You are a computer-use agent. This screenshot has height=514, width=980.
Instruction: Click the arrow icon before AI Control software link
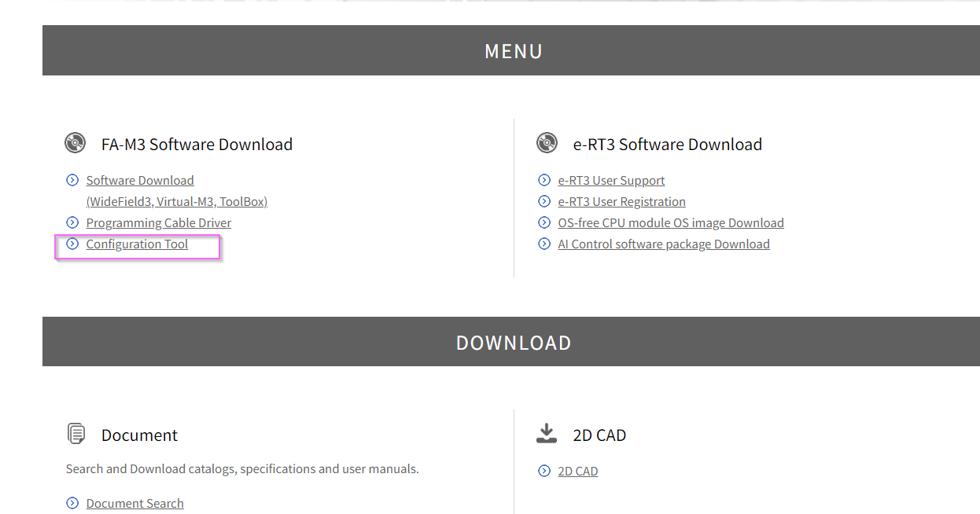544,244
